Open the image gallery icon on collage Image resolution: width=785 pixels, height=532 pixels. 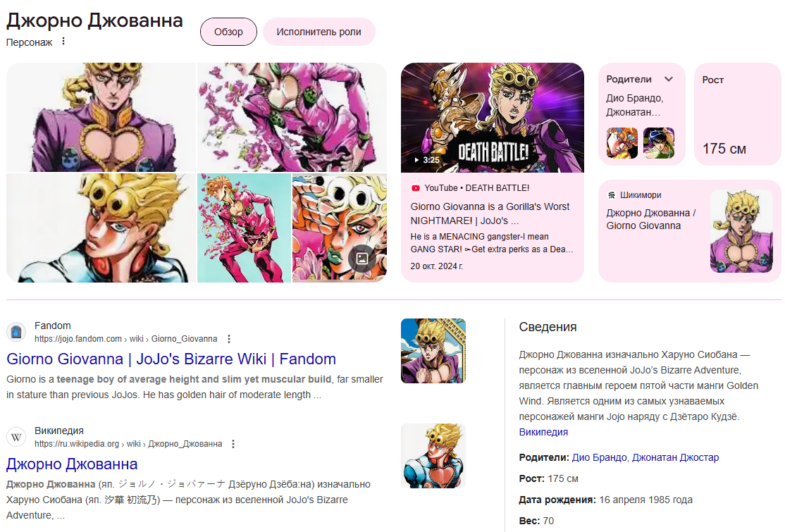[362, 258]
